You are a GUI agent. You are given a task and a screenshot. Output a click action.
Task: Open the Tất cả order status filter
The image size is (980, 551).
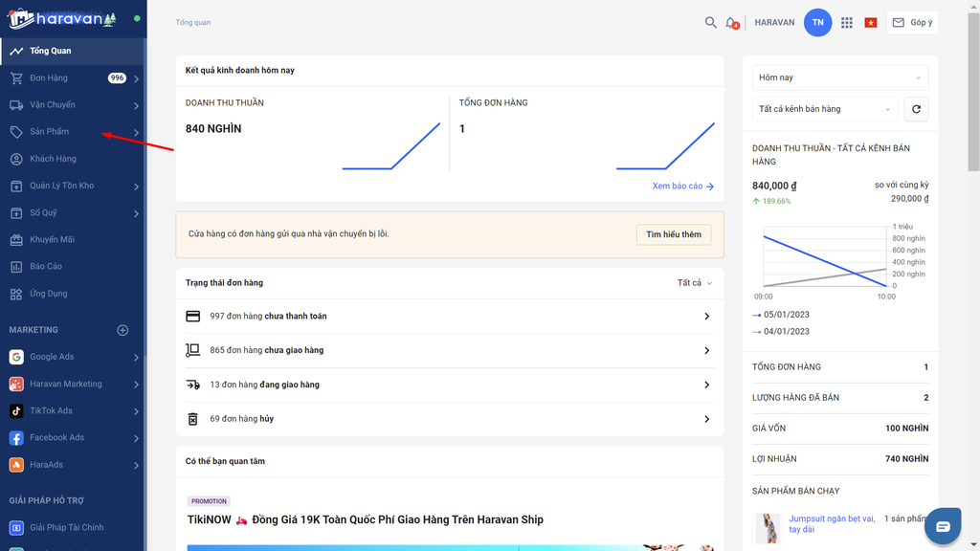click(x=695, y=283)
